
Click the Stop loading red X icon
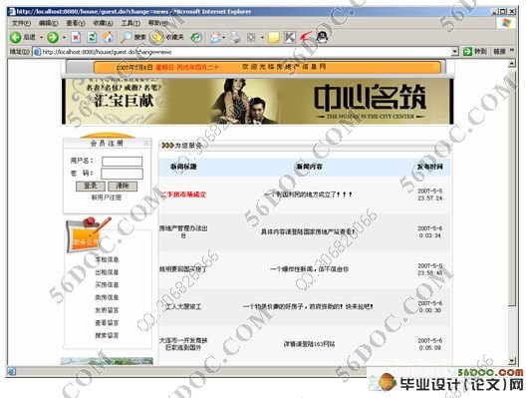point(76,37)
